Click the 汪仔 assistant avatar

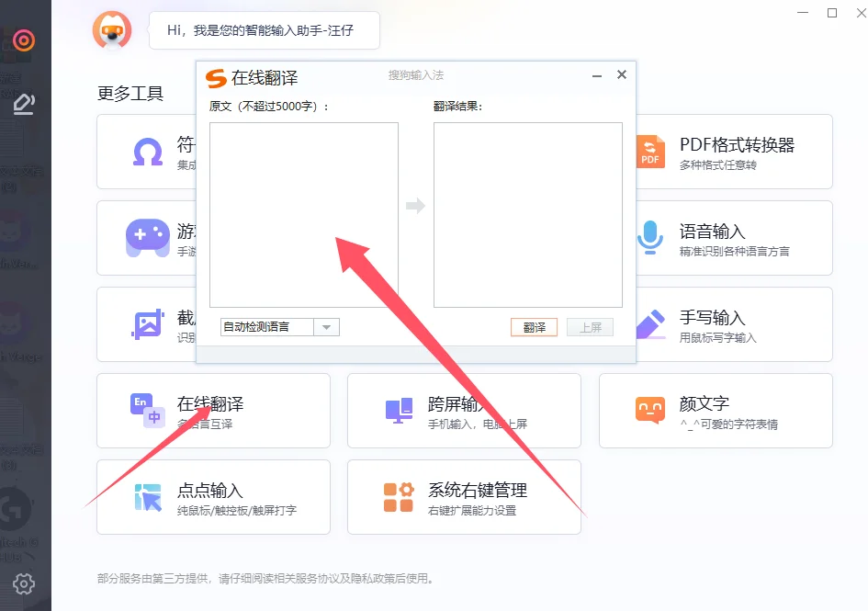112,30
